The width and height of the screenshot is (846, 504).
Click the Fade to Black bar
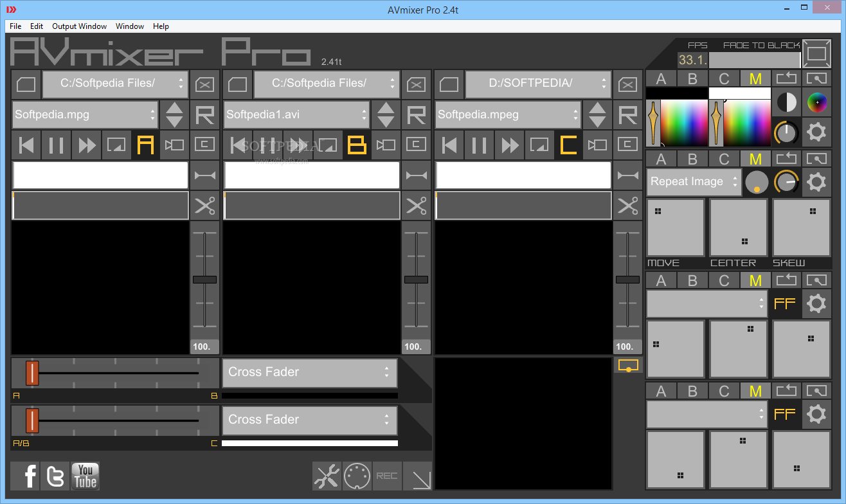click(x=755, y=60)
